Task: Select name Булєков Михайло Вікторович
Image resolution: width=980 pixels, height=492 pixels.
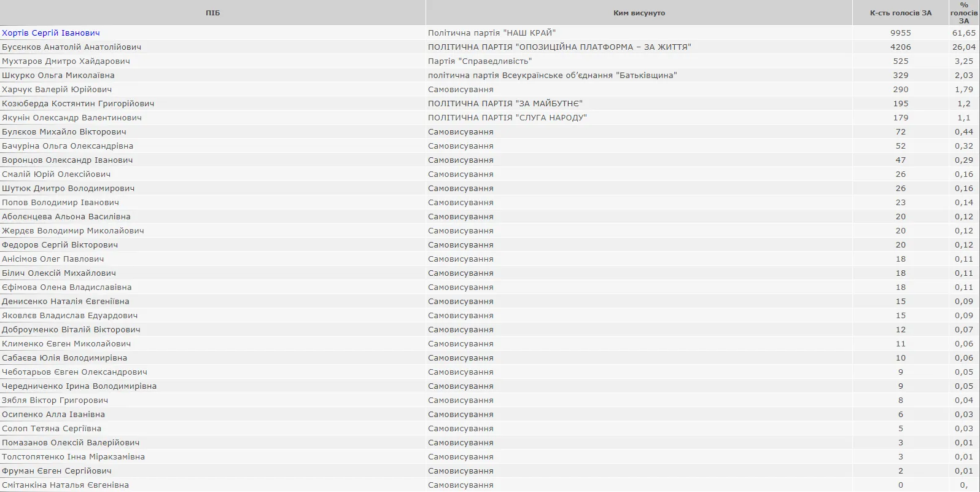Action: pyautogui.click(x=64, y=132)
